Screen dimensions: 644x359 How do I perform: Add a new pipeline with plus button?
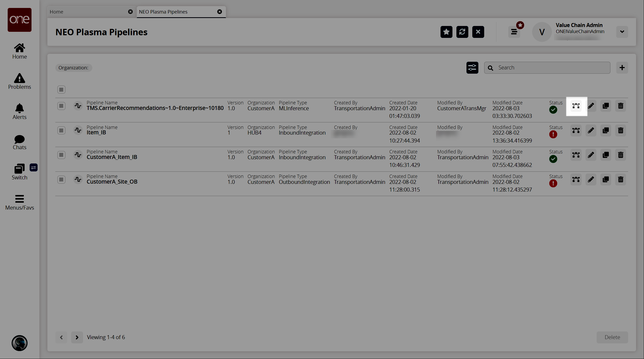click(x=622, y=68)
